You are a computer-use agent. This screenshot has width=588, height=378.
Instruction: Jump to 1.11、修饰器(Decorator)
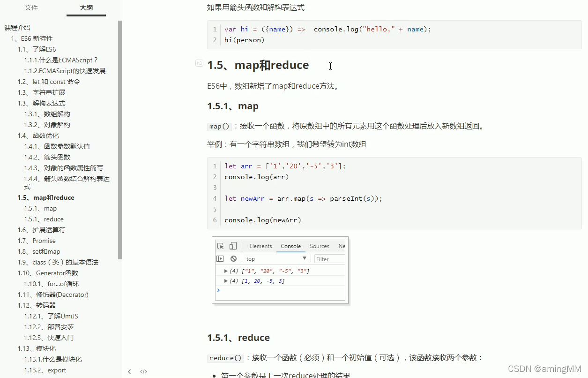coord(53,295)
